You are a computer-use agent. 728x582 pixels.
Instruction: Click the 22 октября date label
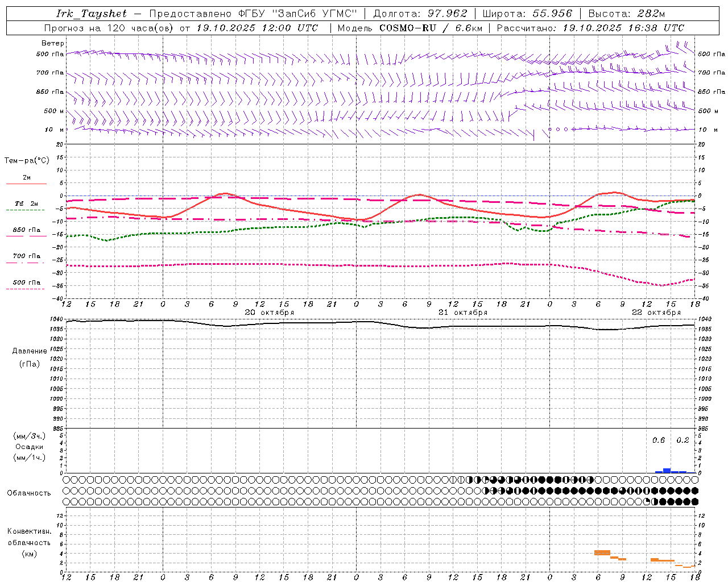pos(656,313)
